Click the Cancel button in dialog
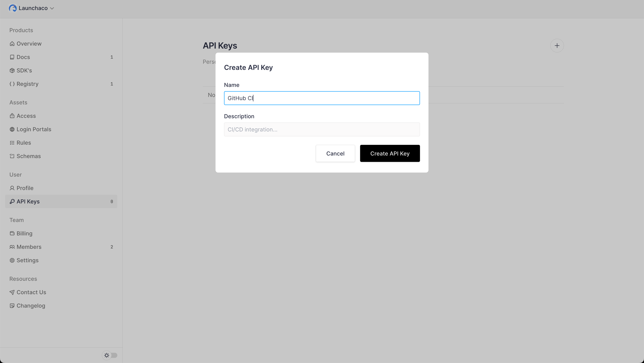The width and height of the screenshot is (644, 363). point(335,154)
